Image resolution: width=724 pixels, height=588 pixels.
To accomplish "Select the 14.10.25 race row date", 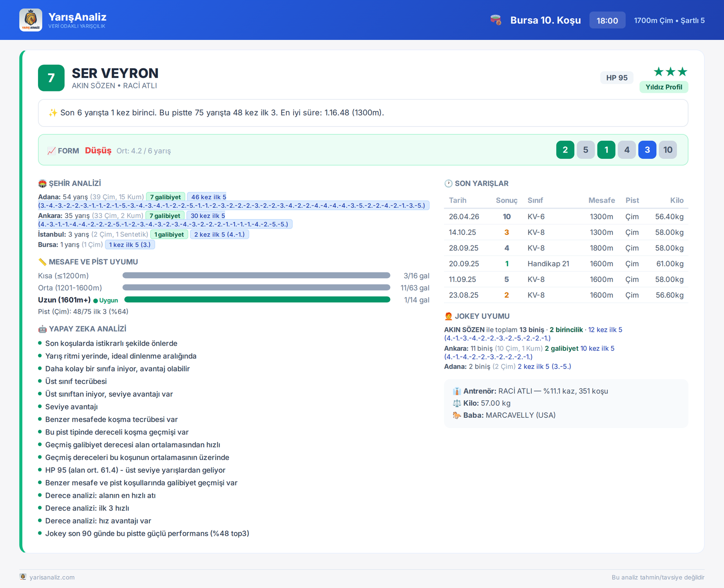I will (x=462, y=232).
